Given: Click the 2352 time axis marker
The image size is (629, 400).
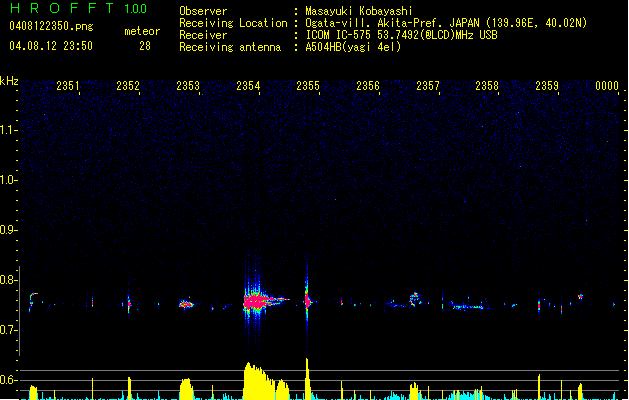Looking at the screenshot, I should click(128, 85).
